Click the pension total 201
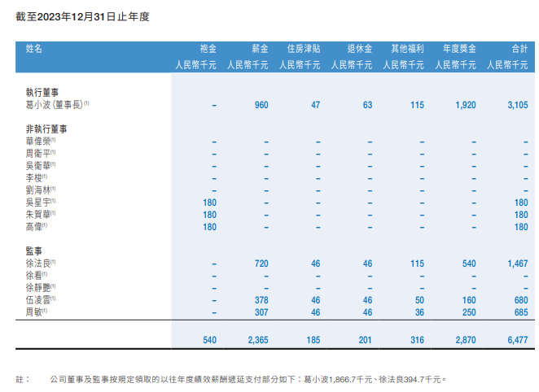The image size is (539, 392). (x=365, y=340)
